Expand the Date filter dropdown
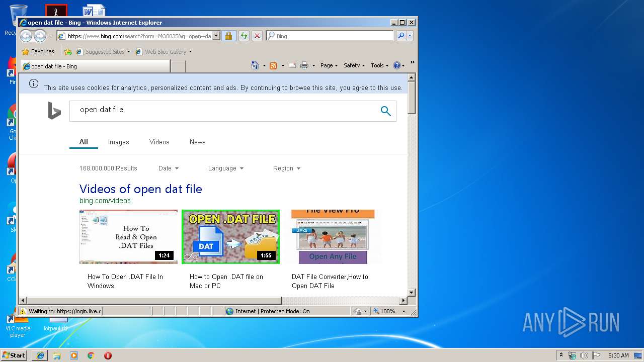Screen dimensions: 644x362 pyautogui.click(x=169, y=168)
